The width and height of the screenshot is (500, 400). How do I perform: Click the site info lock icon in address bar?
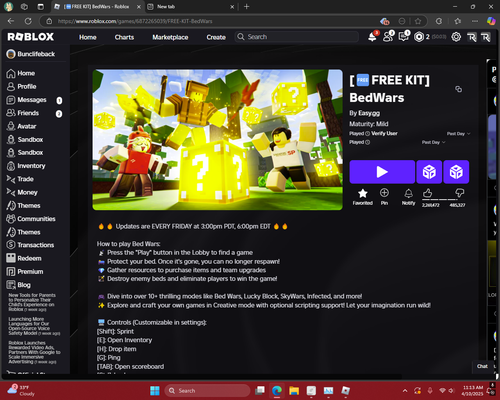(x=49, y=21)
